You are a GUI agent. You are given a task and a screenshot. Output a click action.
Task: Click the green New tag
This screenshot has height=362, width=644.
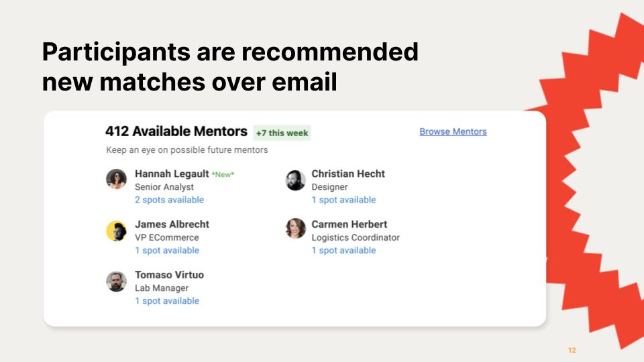point(223,175)
